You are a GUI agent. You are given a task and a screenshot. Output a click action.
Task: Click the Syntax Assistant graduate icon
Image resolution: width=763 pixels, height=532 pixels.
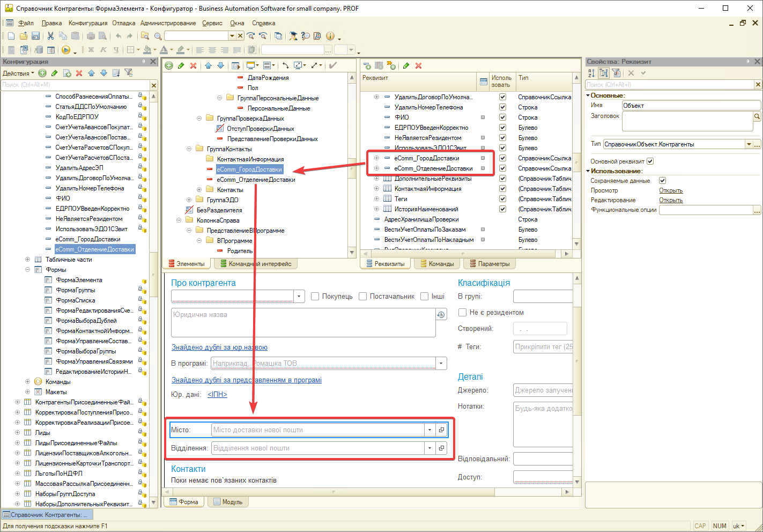[293, 36]
